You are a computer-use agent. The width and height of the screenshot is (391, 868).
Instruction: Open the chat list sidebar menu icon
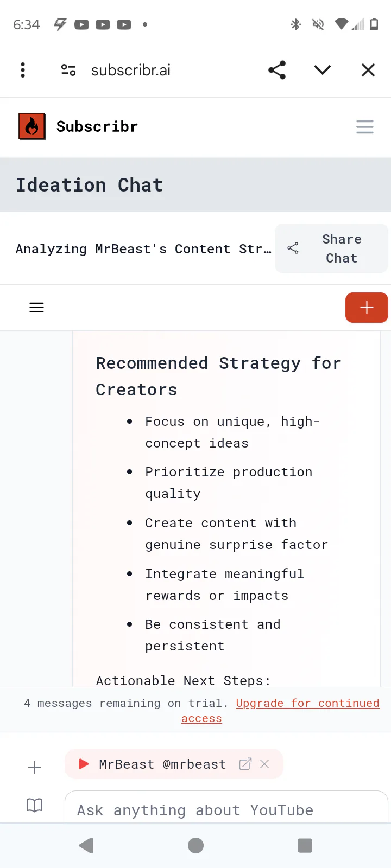tap(36, 308)
